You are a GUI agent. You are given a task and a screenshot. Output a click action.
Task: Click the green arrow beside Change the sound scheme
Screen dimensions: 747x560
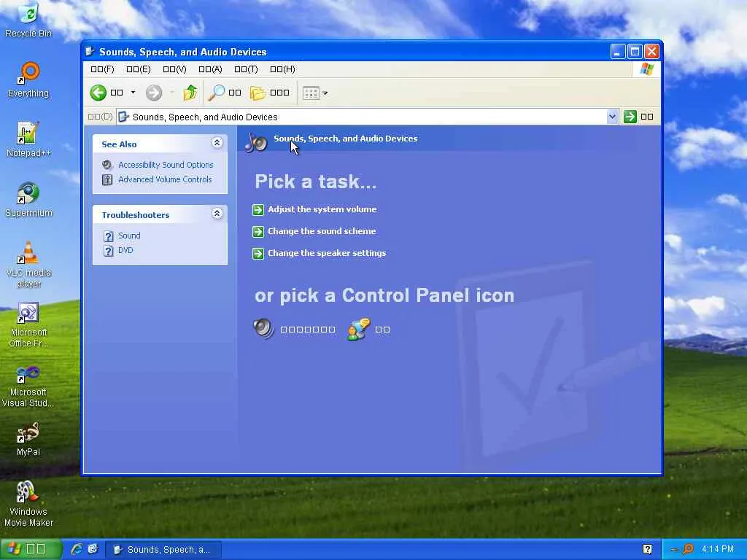(258, 231)
